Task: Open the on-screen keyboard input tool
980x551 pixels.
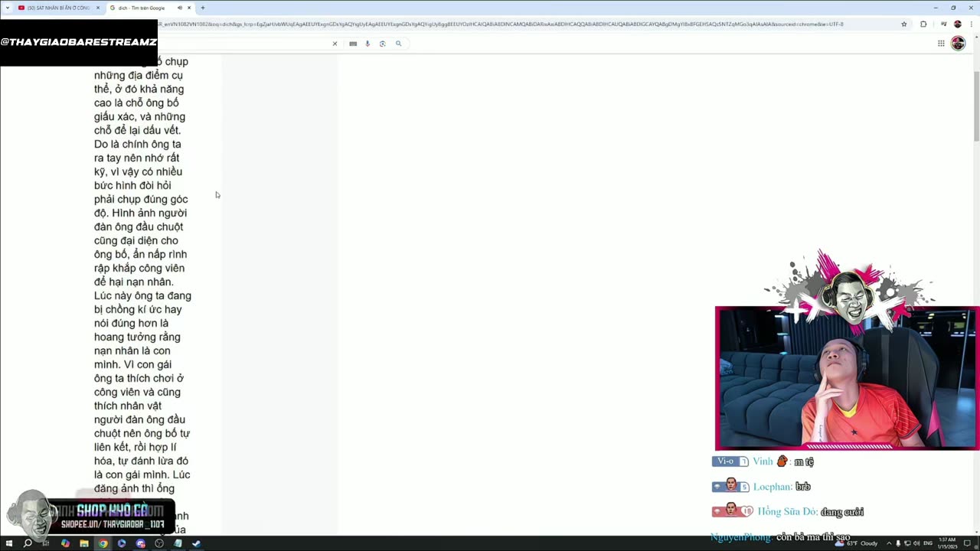Action: pos(353,44)
